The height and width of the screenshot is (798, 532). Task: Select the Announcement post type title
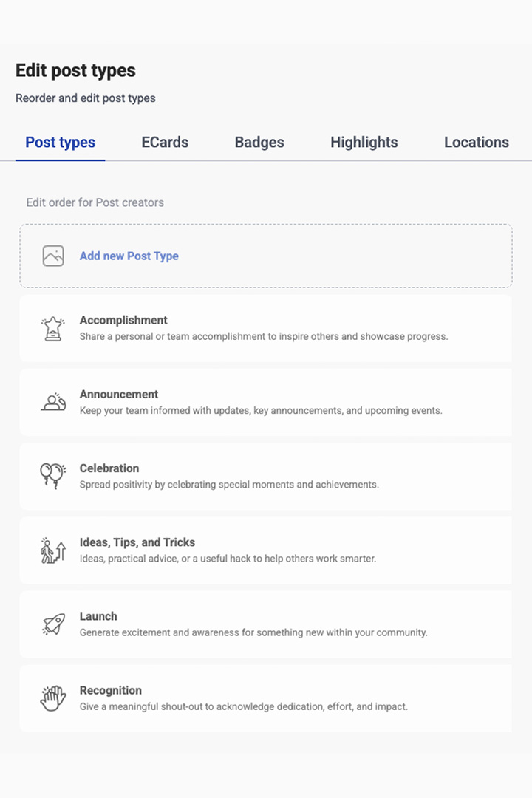pos(119,394)
